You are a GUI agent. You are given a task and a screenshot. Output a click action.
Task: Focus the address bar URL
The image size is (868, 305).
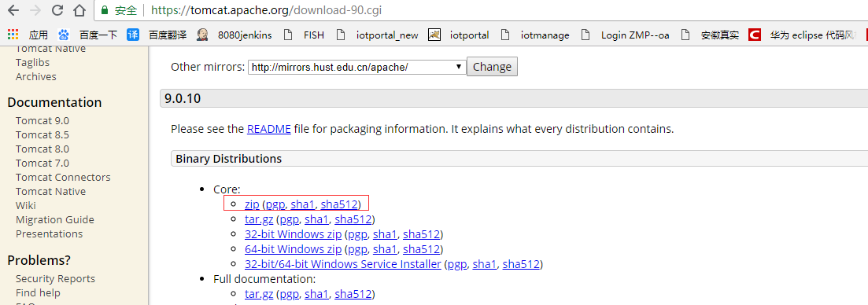click(x=266, y=10)
